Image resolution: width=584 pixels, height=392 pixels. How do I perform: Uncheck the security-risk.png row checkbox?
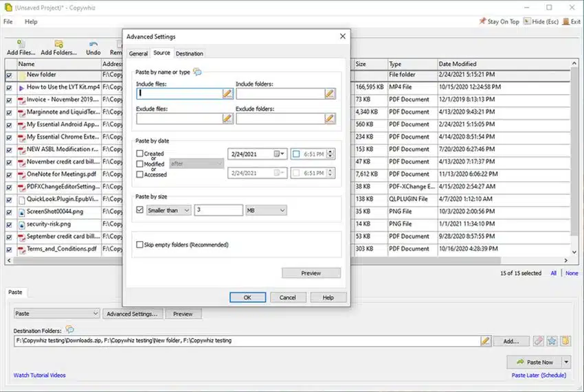point(9,225)
